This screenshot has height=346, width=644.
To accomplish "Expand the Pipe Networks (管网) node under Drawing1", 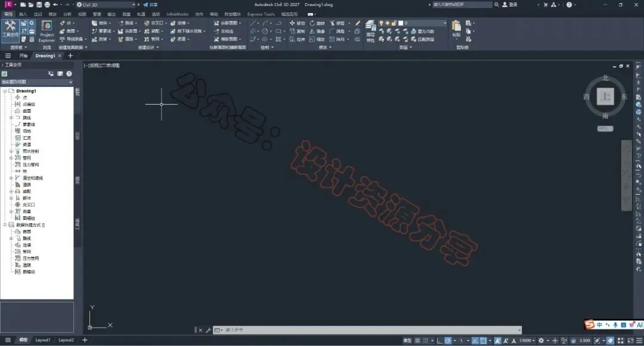I will coord(11,158).
